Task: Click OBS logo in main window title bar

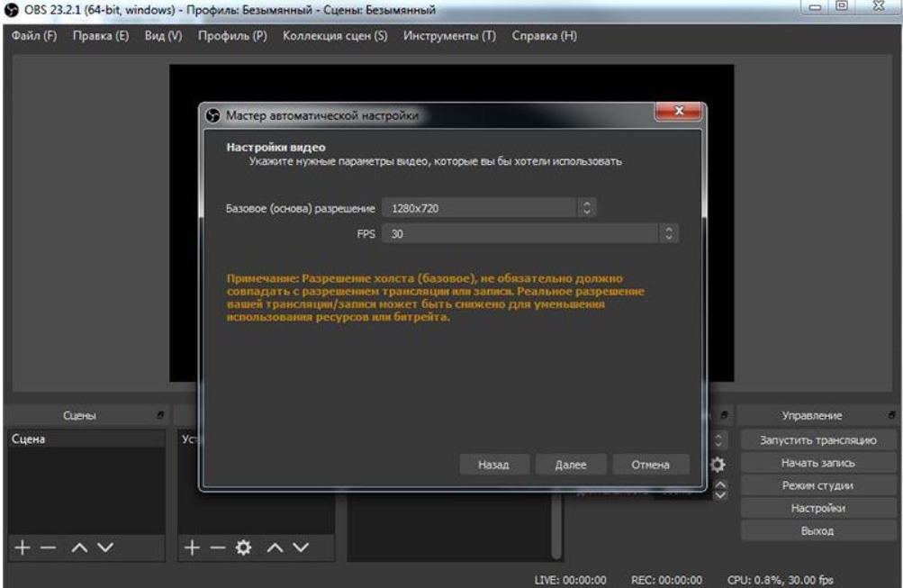Action: tap(12, 10)
